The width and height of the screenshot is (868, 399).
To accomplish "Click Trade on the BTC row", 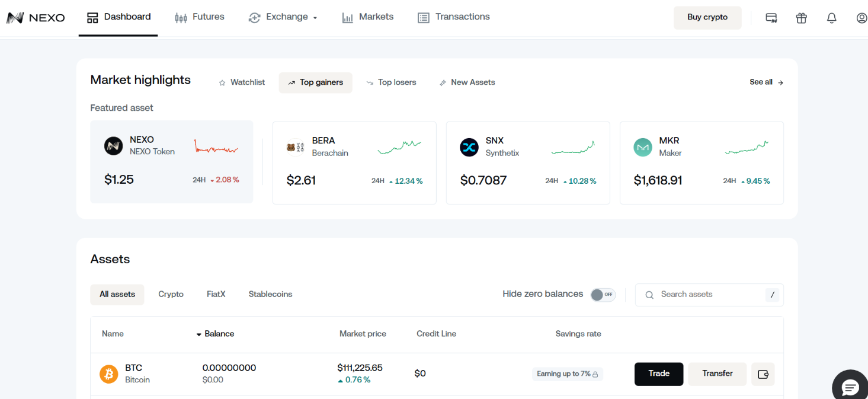I will point(658,374).
